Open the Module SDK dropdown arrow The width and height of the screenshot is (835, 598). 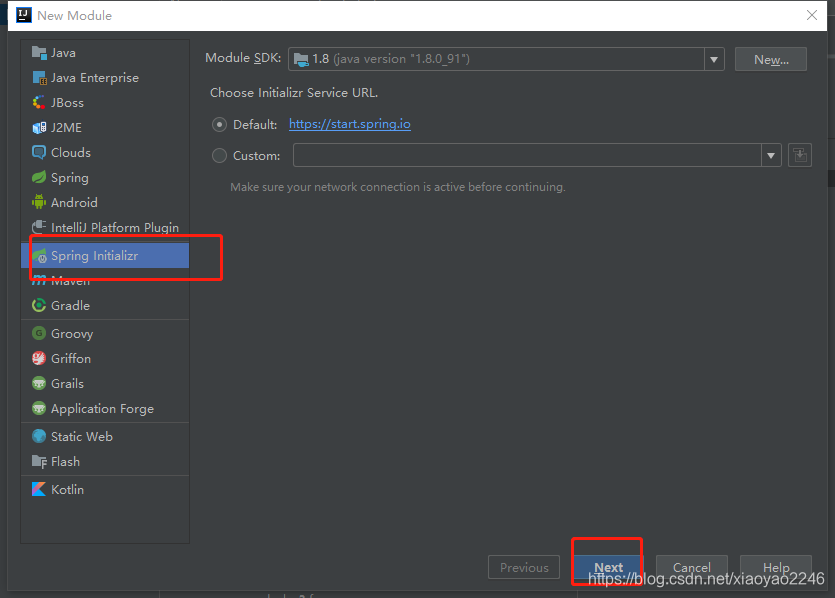[714, 59]
